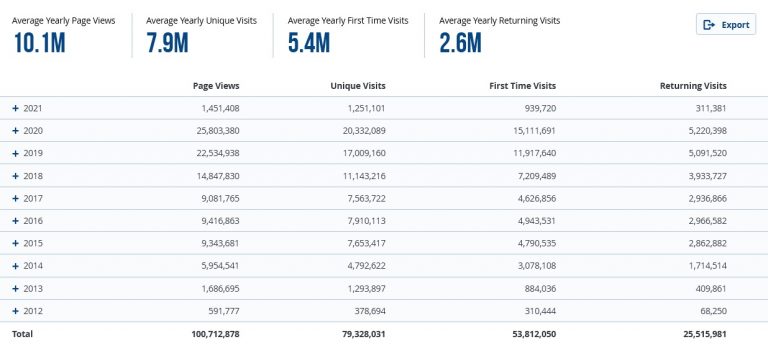Screen dimensions: 768x362
Task: Expand the 2019 year row
Action: [15, 153]
